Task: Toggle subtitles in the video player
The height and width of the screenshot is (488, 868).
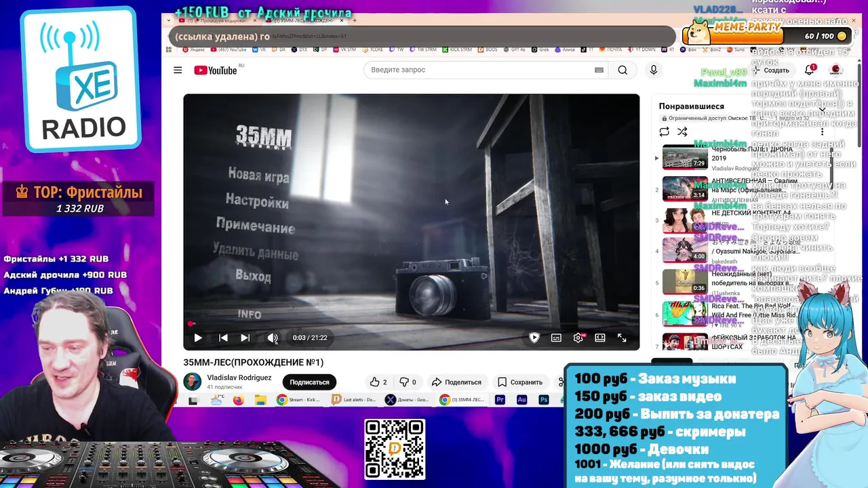Action: coord(556,338)
